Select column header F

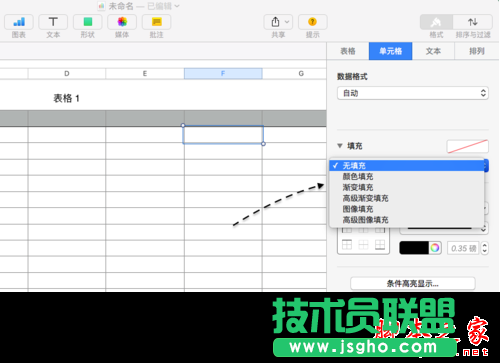223,74
